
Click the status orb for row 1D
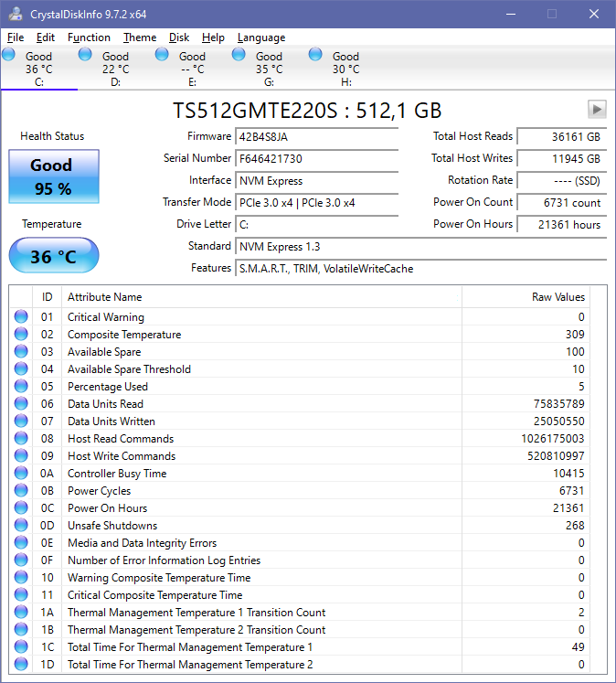coord(21,665)
